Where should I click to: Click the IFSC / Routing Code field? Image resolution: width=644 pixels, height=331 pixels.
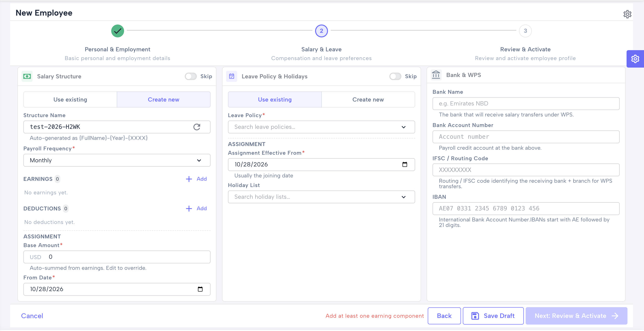[x=526, y=170]
